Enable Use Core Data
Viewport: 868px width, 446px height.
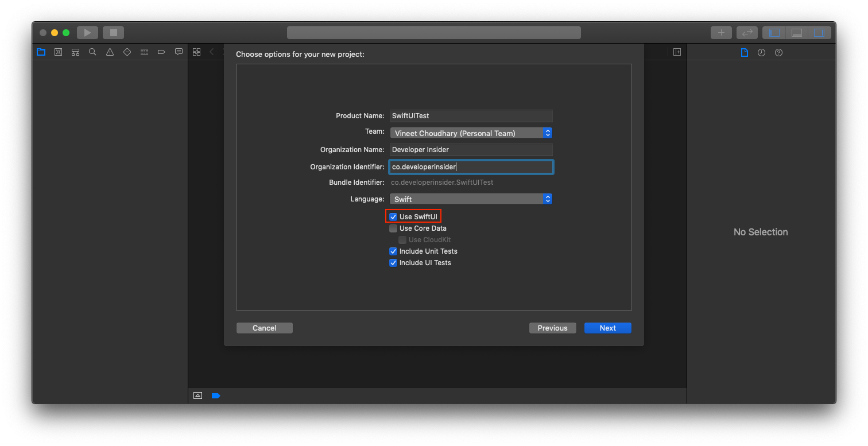(393, 228)
